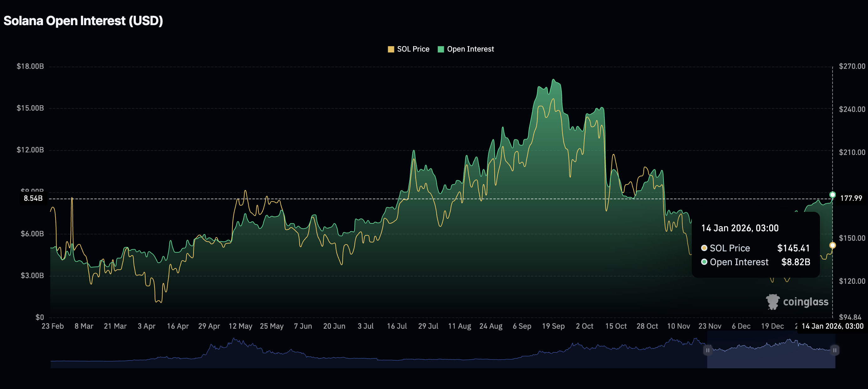The height and width of the screenshot is (389, 868).
Task: Click the highlighted selected range in navigator
Action: coord(771,358)
